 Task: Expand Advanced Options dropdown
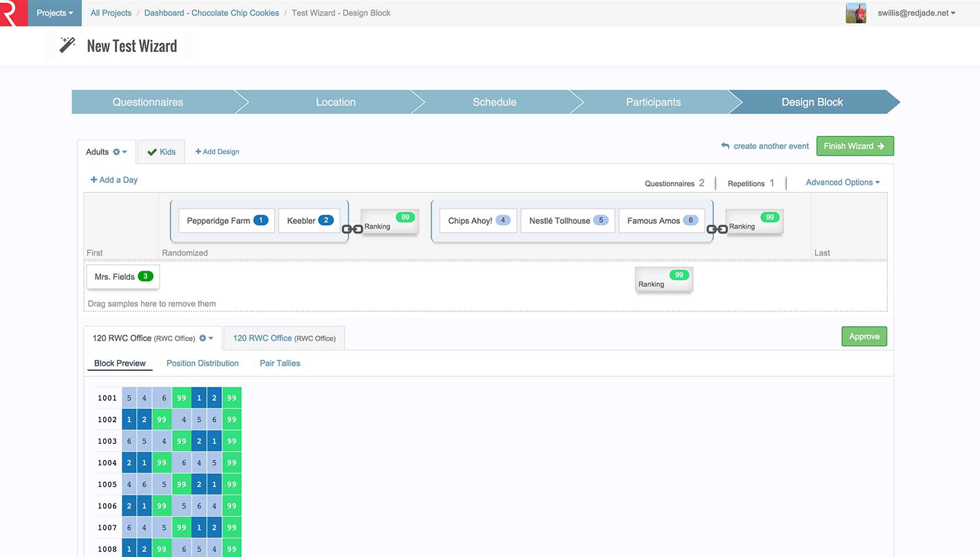[x=842, y=182]
